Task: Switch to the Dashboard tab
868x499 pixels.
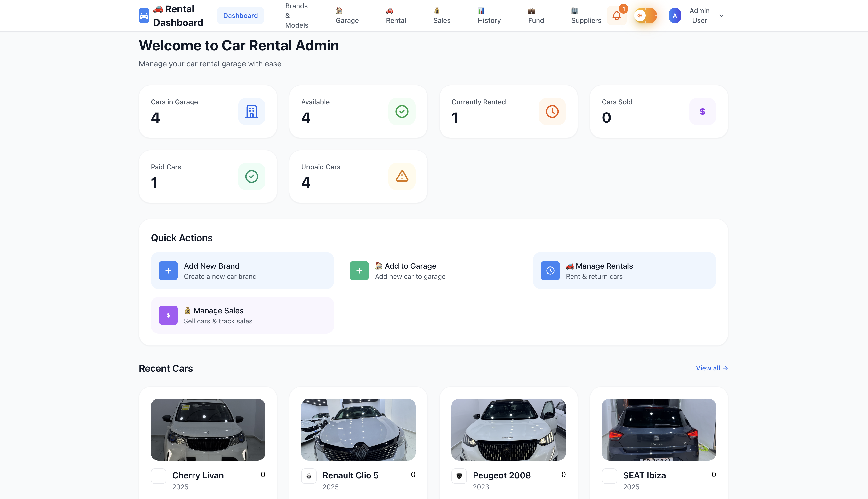Action: pyautogui.click(x=240, y=16)
